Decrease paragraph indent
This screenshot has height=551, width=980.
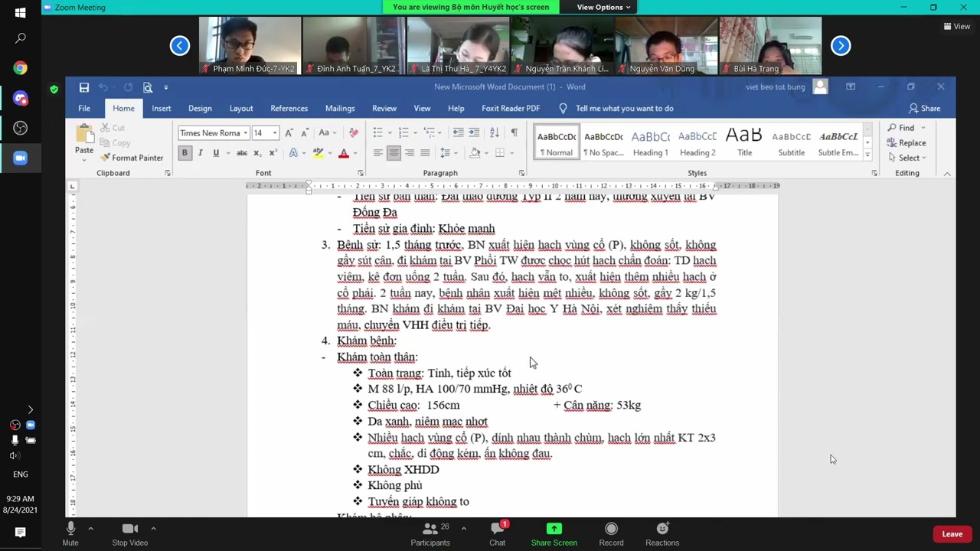(x=458, y=132)
